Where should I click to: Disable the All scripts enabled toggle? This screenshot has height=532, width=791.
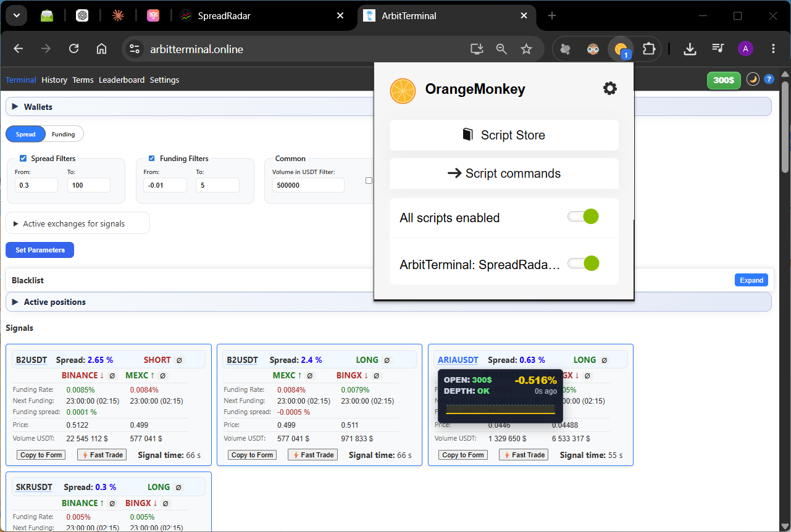[584, 217]
